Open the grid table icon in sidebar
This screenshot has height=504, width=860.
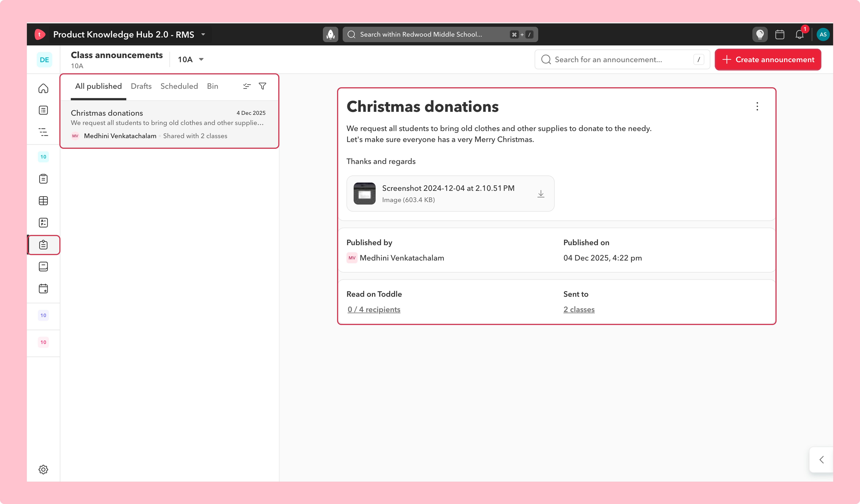[x=43, y=201]
